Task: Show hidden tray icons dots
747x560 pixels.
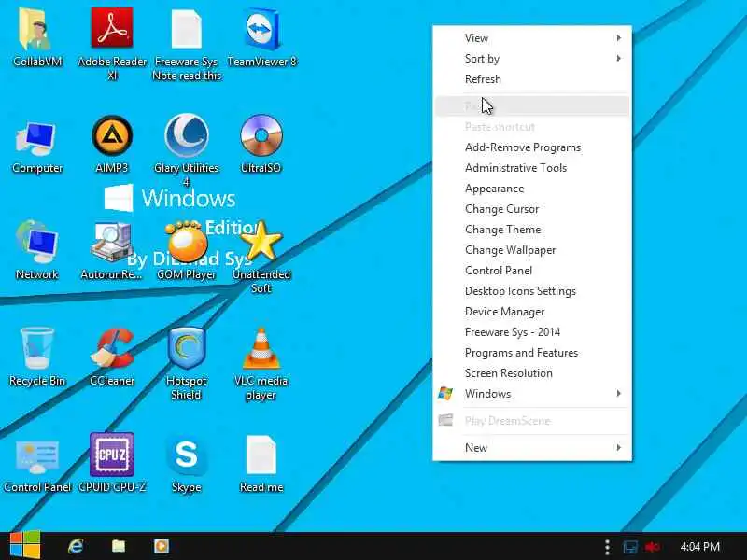Action: pyautogui.click(x=607, y=547)
